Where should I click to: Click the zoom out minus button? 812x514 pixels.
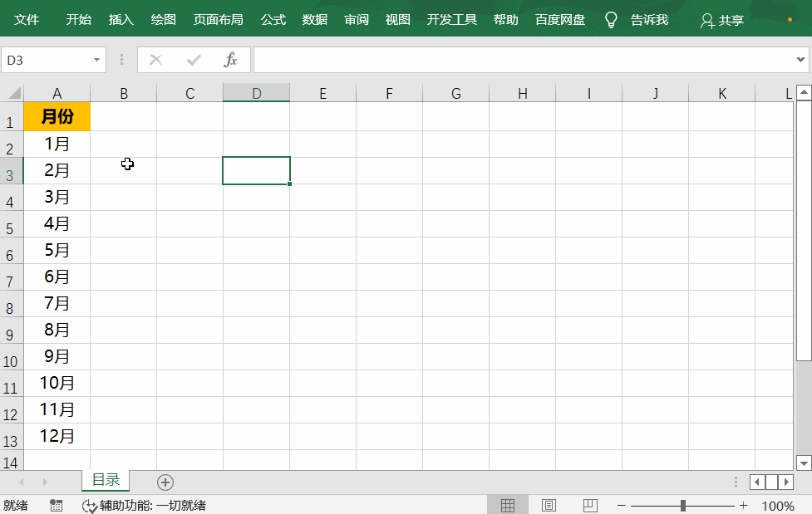(622, 505)
